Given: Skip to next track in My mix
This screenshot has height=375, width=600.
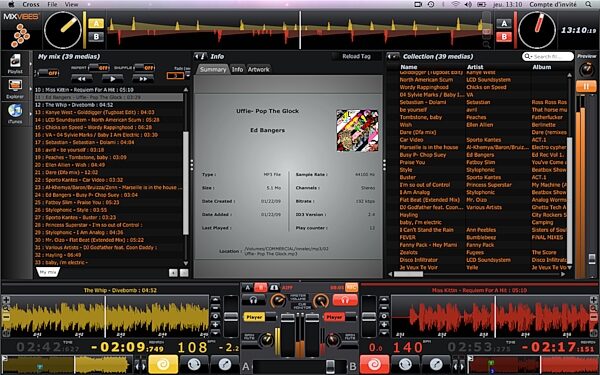Looking at the screenshot, I should point(143,79).
